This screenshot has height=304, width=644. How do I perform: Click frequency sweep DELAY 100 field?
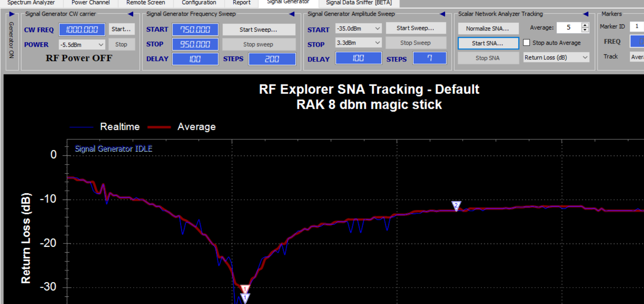pyautogui.click(x=195, y=59)
